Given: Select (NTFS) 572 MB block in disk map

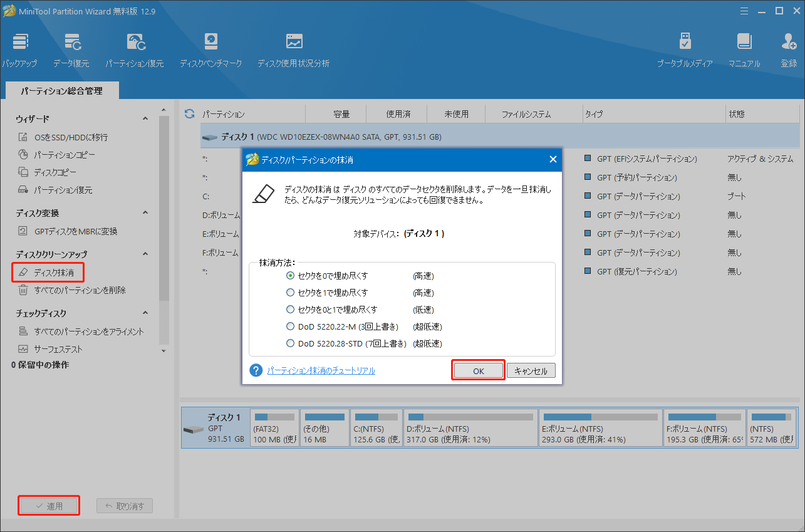Looking at the screenshot, I should tap(772, 427).
